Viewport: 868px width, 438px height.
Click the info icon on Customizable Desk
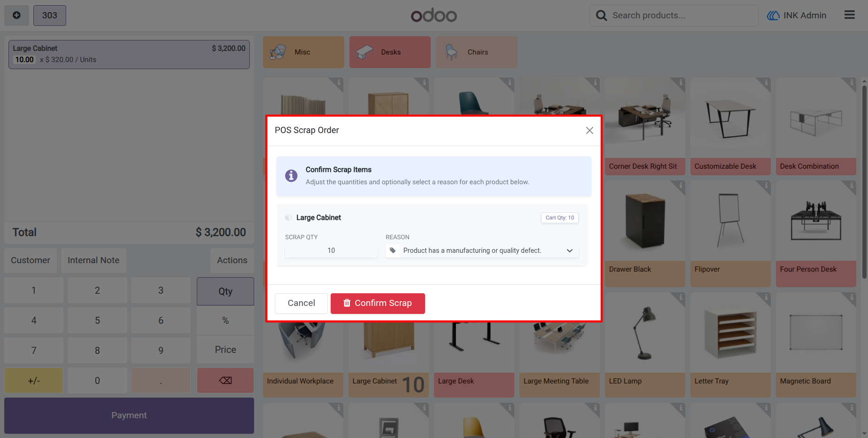point(766,83)
